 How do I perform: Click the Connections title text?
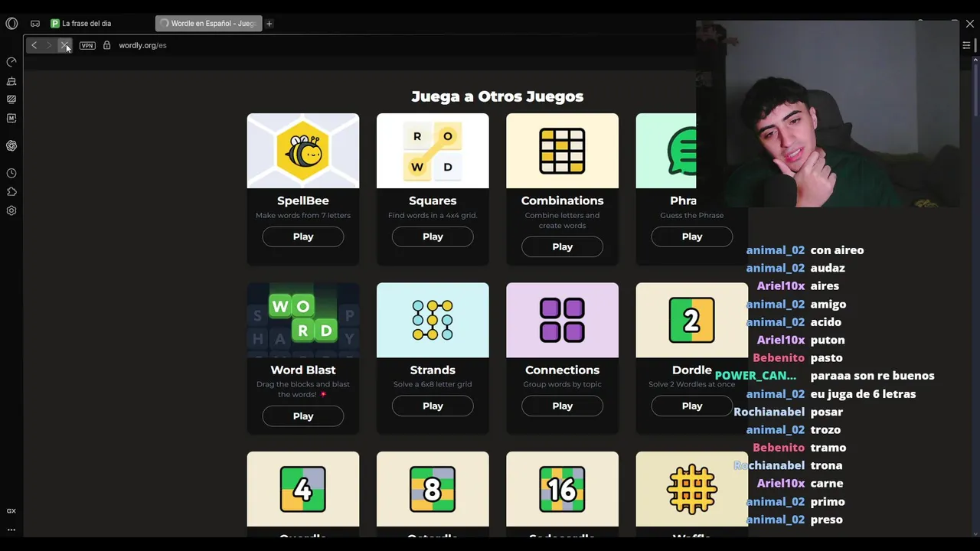click(562, 370)
